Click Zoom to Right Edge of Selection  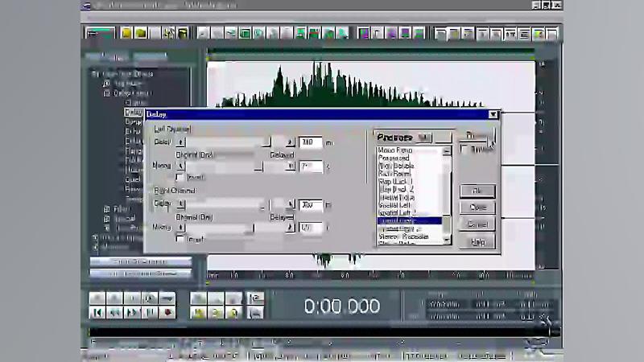click(x=233, y=313)
